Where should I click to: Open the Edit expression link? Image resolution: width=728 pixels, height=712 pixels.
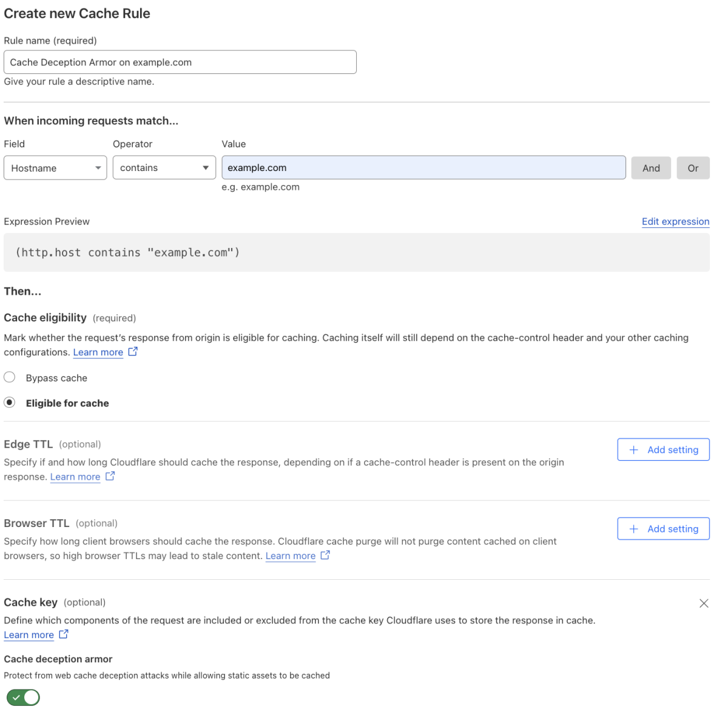(x=675, y=221)
